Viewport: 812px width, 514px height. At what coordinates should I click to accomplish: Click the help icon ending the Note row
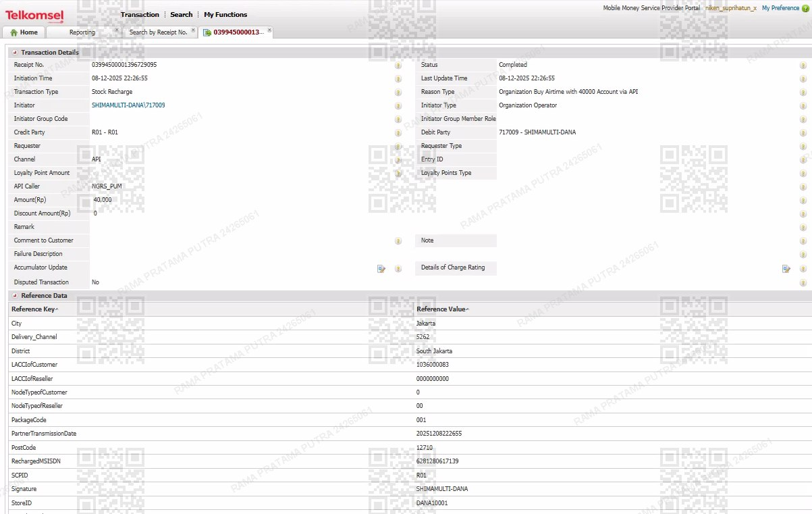(x=803, y=241)
